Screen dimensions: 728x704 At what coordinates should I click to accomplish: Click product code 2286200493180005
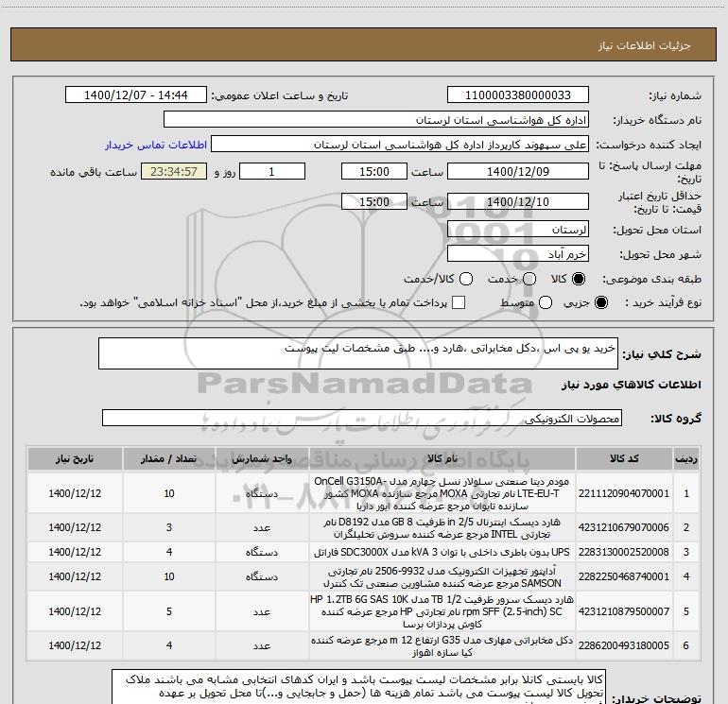coord(624,645)
